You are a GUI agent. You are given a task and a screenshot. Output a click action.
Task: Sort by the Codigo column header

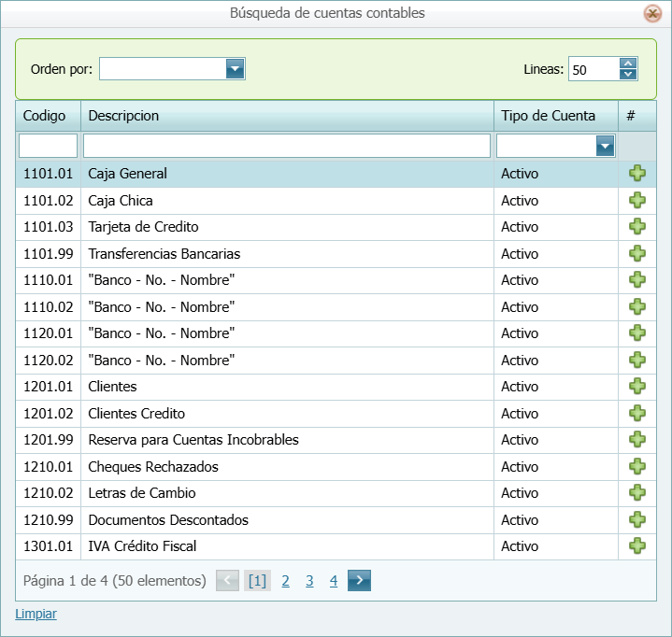(x=49, y=116)
